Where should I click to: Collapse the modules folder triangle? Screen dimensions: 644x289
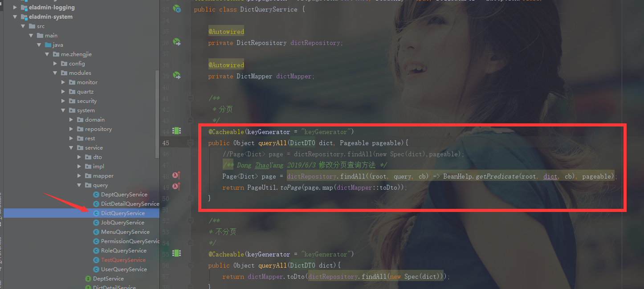(x=55, y=73)
